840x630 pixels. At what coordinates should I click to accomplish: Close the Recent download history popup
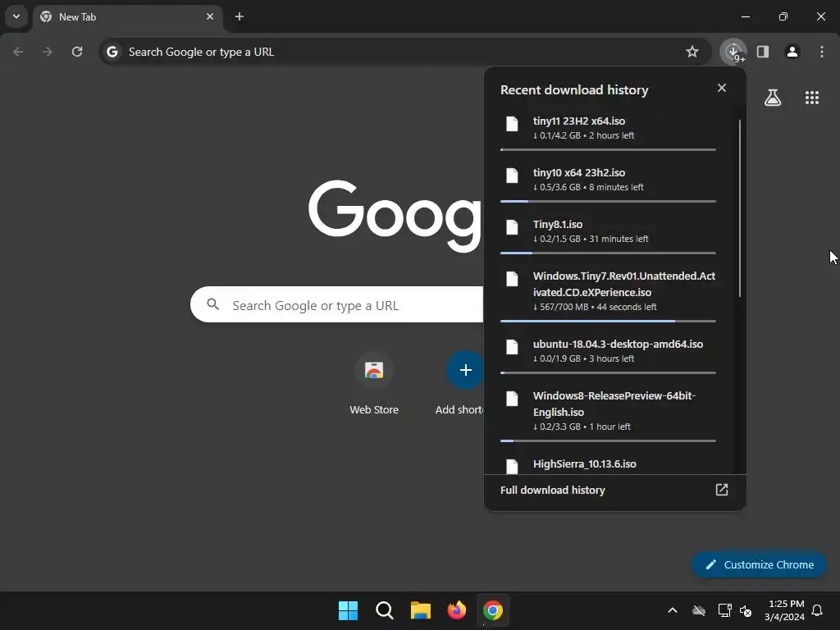click(x=722, y=88)
